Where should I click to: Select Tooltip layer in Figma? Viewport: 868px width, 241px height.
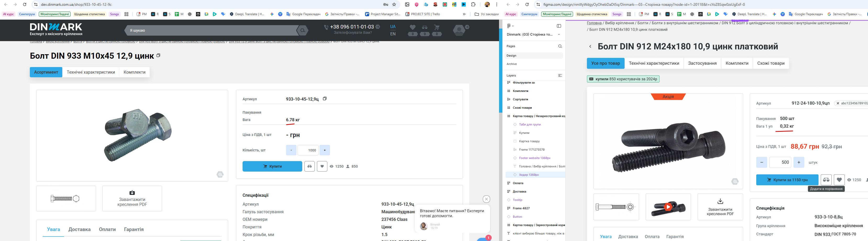click(x=517, y=200)
